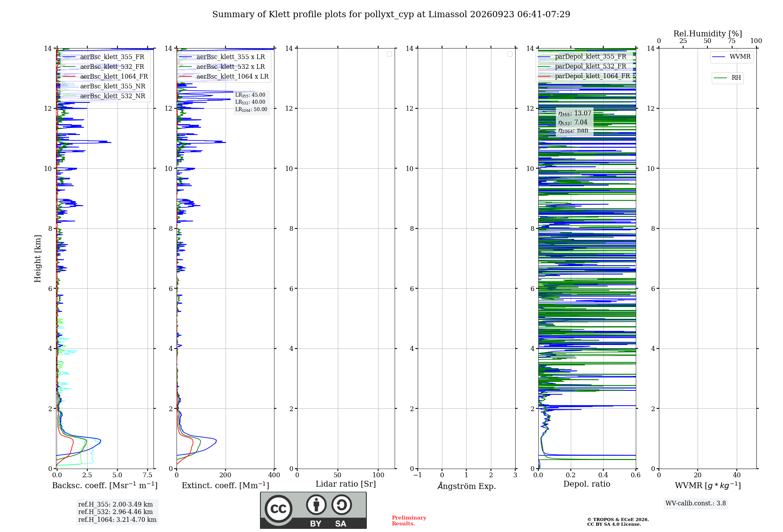
Task: Click the WVMR [g*kg⁻¹] axis label
Action: (708, 485)
